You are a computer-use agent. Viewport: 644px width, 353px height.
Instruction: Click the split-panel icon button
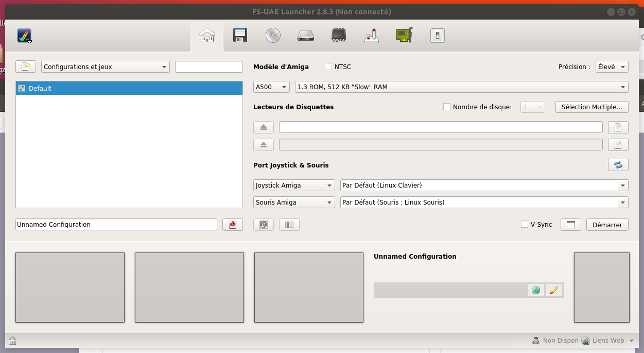tap(289, 225)
